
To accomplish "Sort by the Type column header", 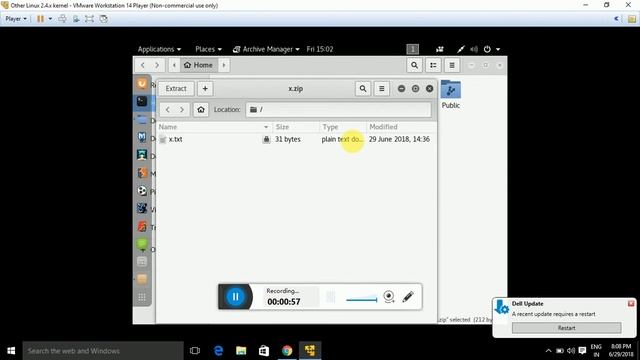I will pyautogui.click(x=342, y=127).
